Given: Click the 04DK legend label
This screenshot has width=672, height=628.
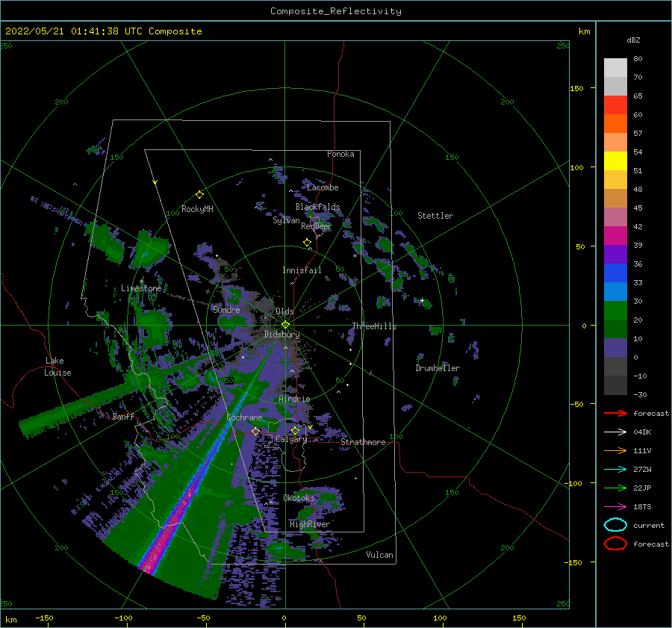Looking at the screenshot, I should click(x=642, y=432).
